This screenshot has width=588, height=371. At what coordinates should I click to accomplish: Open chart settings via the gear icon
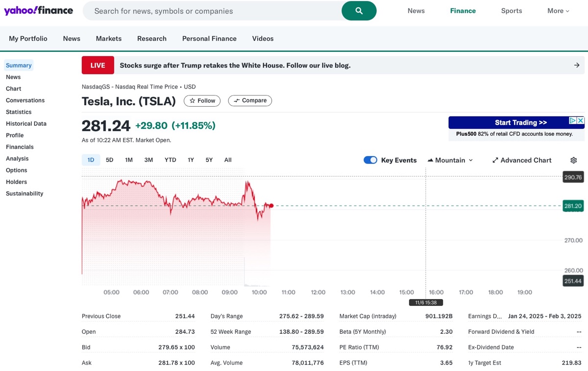[x=573, y=160]
